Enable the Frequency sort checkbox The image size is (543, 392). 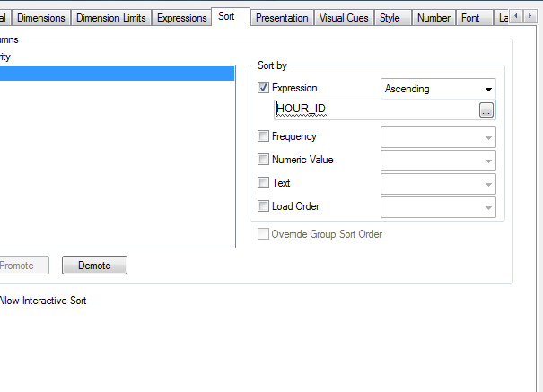point(263,136)
